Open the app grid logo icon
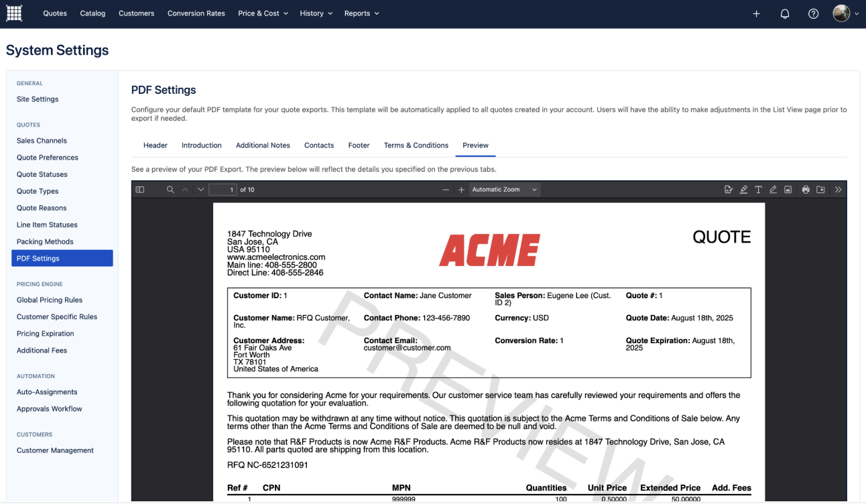866x504 pixels. [x=14, y=13]
